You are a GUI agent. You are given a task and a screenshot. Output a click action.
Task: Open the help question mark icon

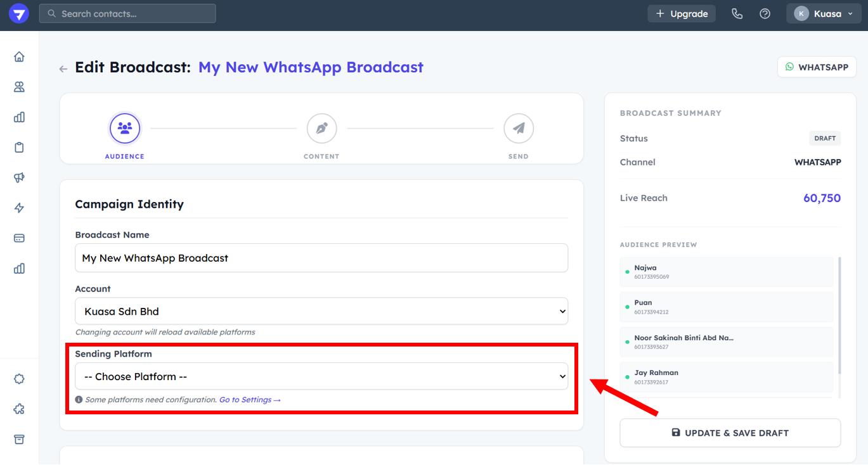pyautogui.click(x=765, y=13)
